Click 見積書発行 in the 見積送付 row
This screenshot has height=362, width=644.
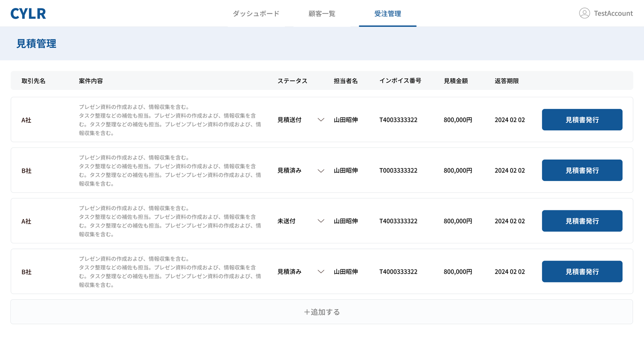pyautogui.click(x=582, y=120)
